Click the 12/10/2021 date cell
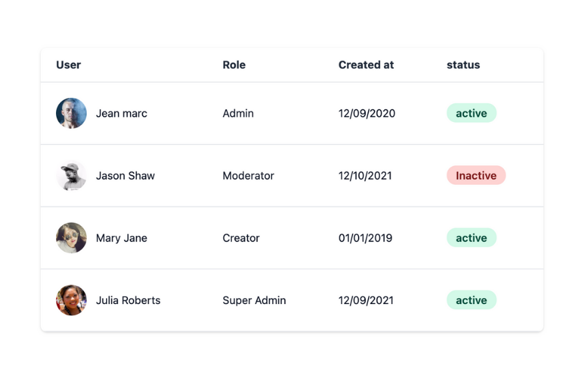The width and height of the screenshot is (588, 384). tap(365, 176)
